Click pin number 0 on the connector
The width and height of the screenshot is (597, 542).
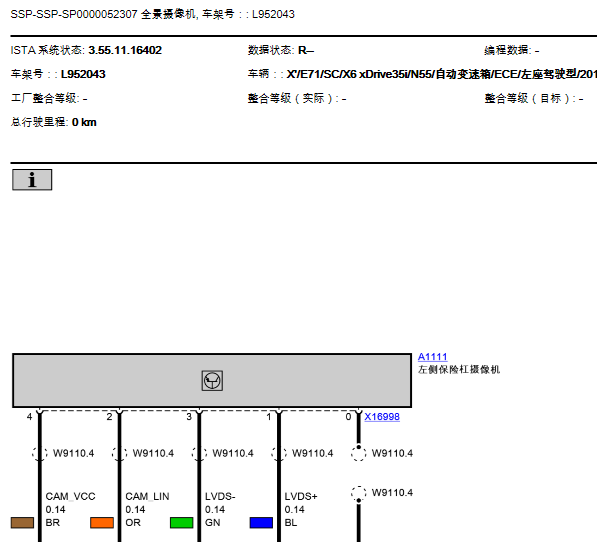348,417
